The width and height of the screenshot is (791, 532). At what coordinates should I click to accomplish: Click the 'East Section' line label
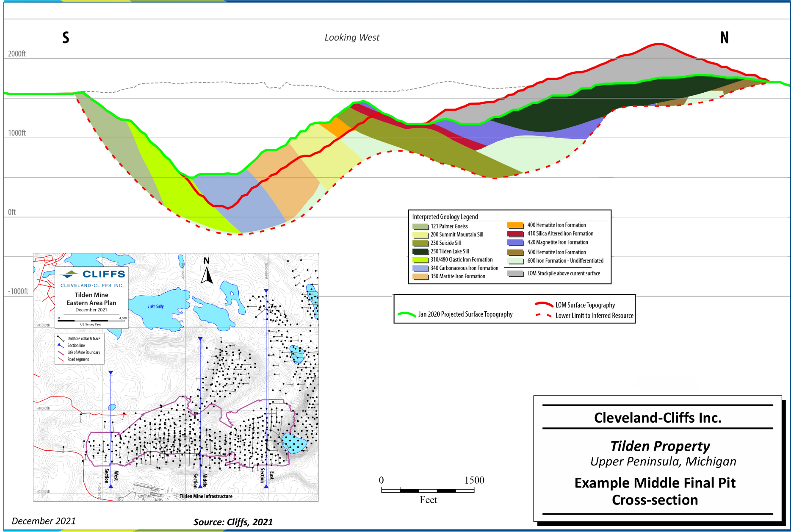tap(267, 475)
